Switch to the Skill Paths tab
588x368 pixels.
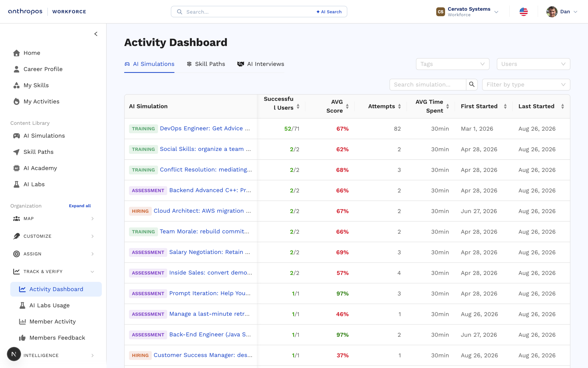[206, 64]
